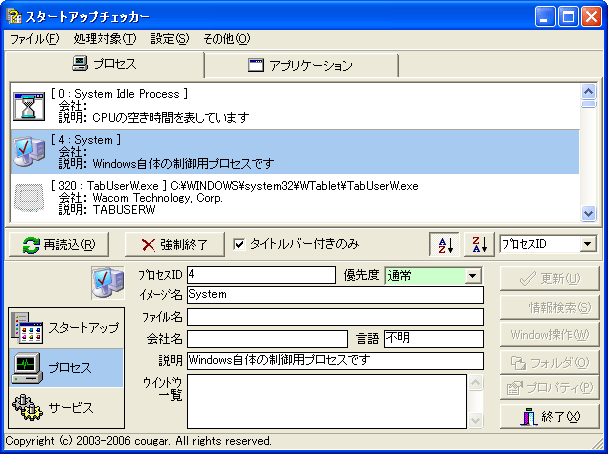Click the イメージ名 field showing System
This screenshot has width=608, height=454.
[335, 295]
